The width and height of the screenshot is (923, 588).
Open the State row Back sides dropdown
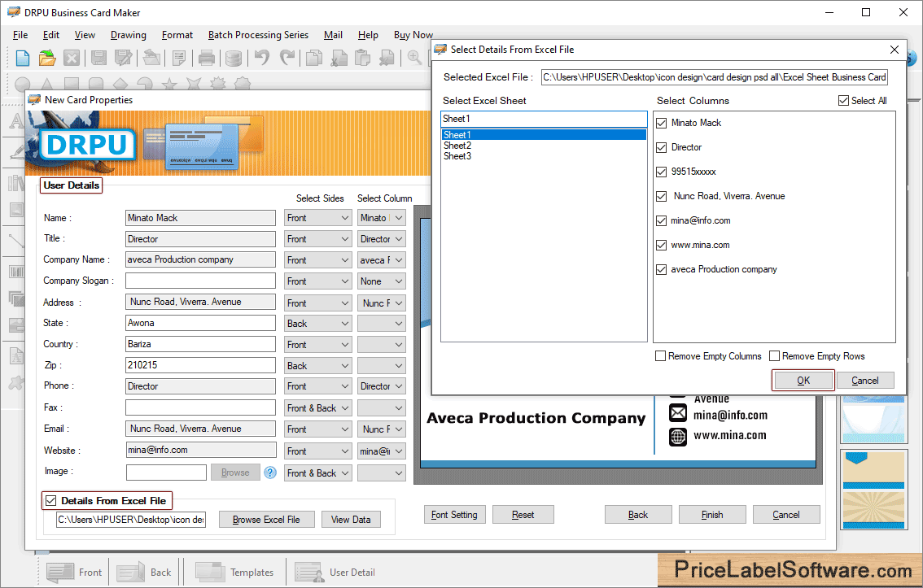[318, 324]
